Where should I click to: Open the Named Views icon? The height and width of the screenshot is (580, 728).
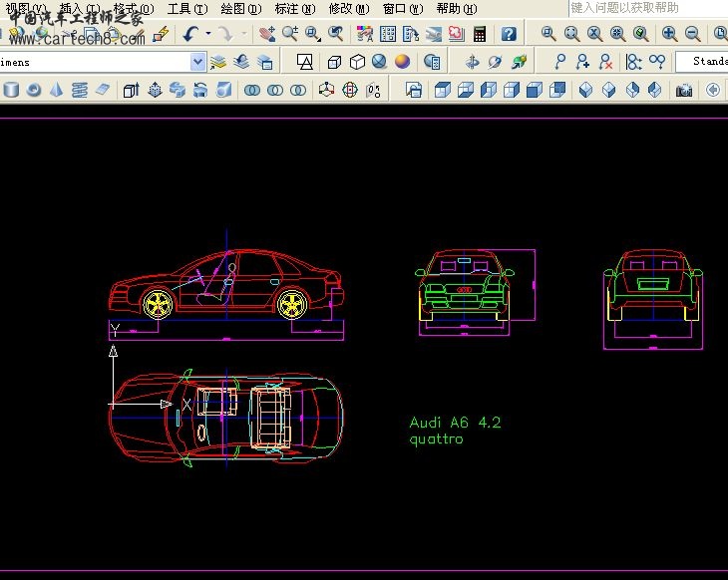[414, 90]
